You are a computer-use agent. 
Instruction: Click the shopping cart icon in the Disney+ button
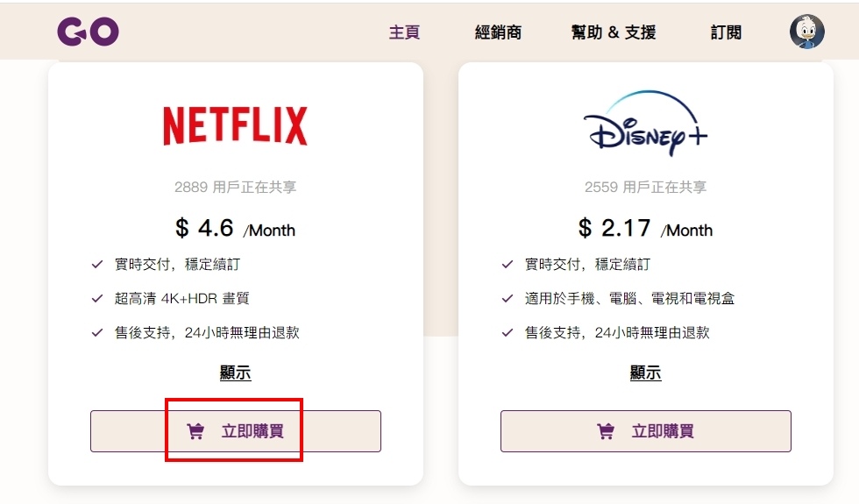[x=606, y=431]
